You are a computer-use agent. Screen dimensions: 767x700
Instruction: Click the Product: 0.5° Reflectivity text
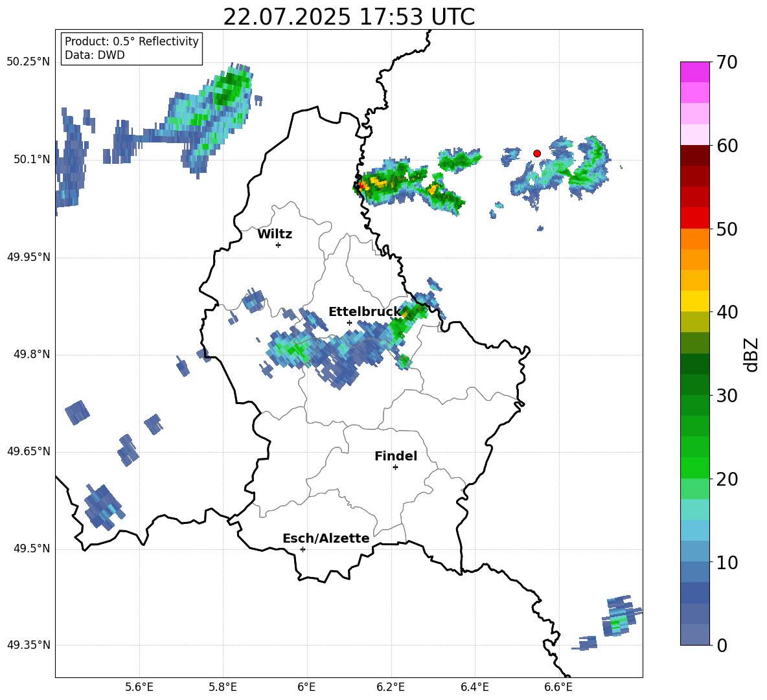132,41
